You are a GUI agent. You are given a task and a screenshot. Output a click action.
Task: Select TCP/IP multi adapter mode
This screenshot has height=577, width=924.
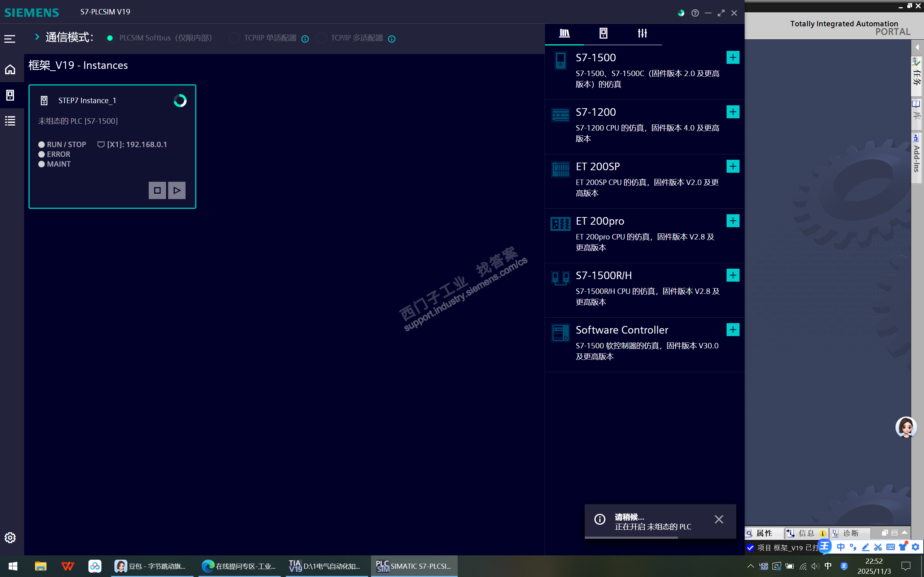321,38
